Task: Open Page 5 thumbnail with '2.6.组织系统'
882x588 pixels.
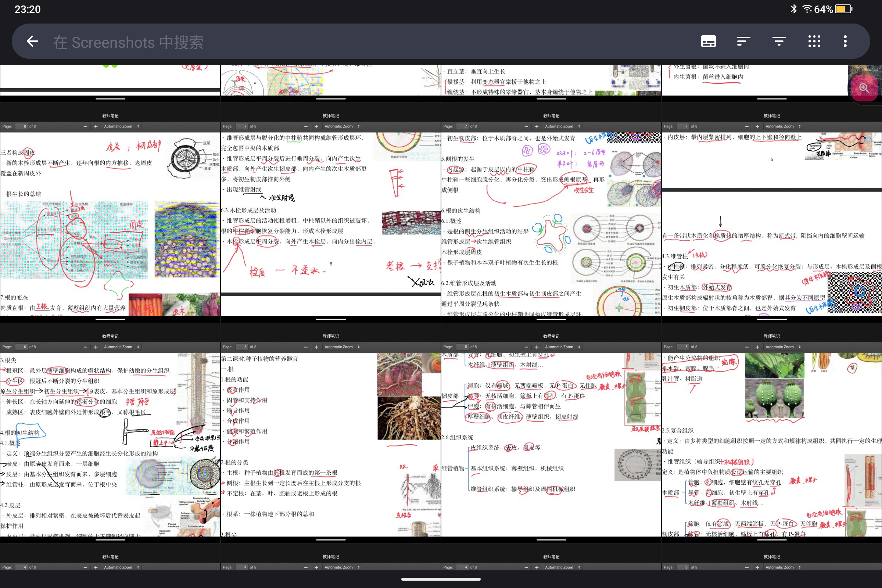Action: point(551,433)
